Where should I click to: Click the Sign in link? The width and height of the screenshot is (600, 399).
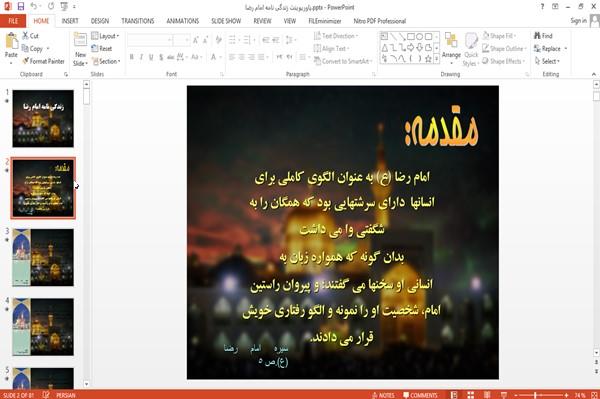point(578,21)
